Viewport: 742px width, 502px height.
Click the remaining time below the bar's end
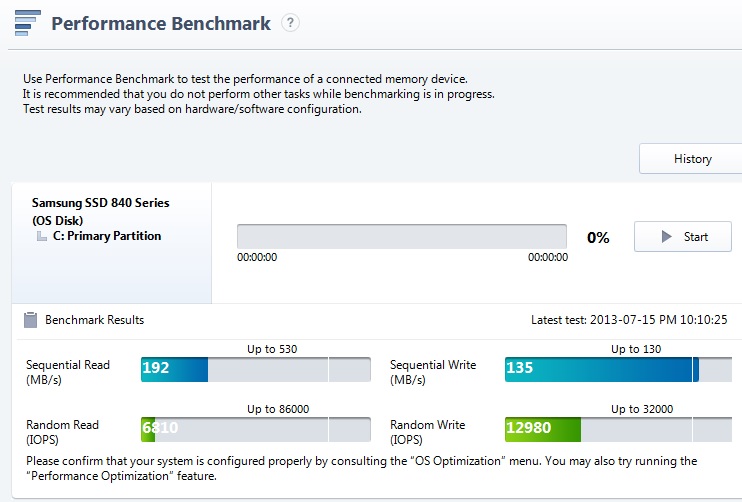point(548,257)
